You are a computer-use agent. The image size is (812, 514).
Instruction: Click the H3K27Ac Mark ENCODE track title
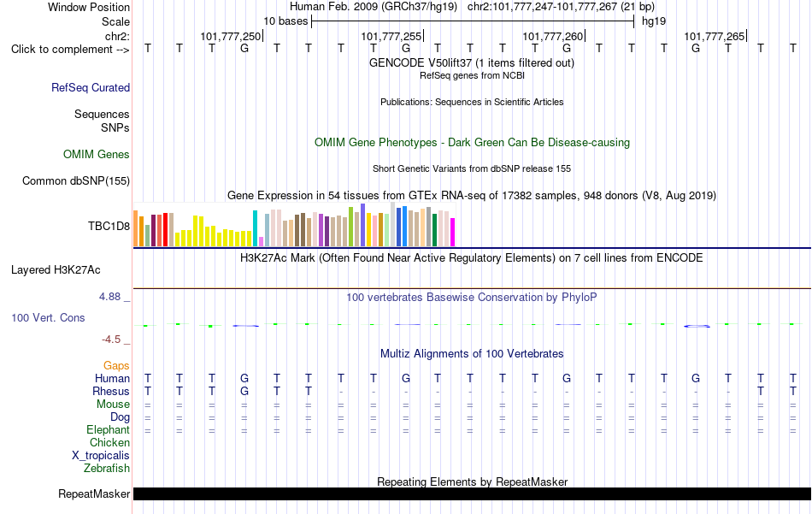click(472, 258)
